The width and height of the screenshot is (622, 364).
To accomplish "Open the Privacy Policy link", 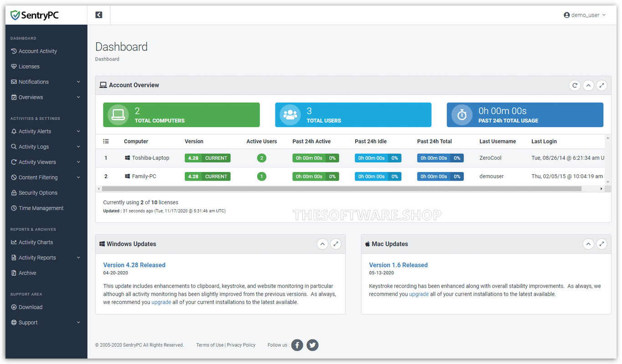I will point(241,345).
